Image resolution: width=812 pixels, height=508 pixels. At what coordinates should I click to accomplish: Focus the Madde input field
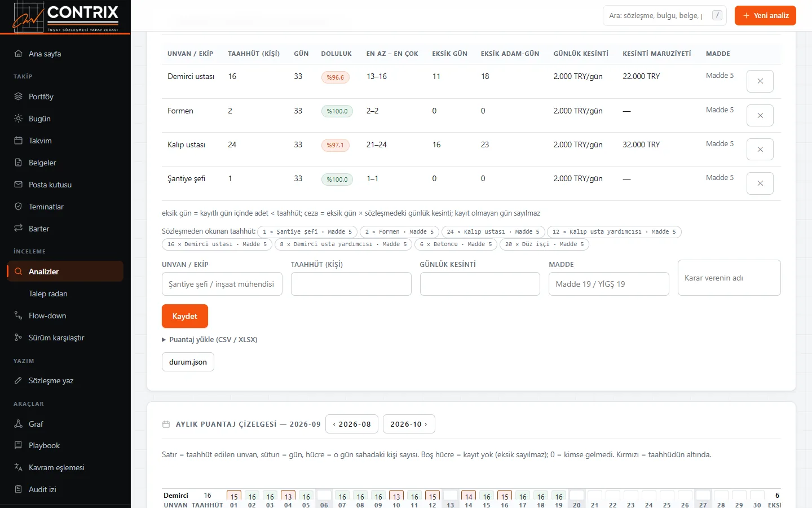[x=609, y=284]
